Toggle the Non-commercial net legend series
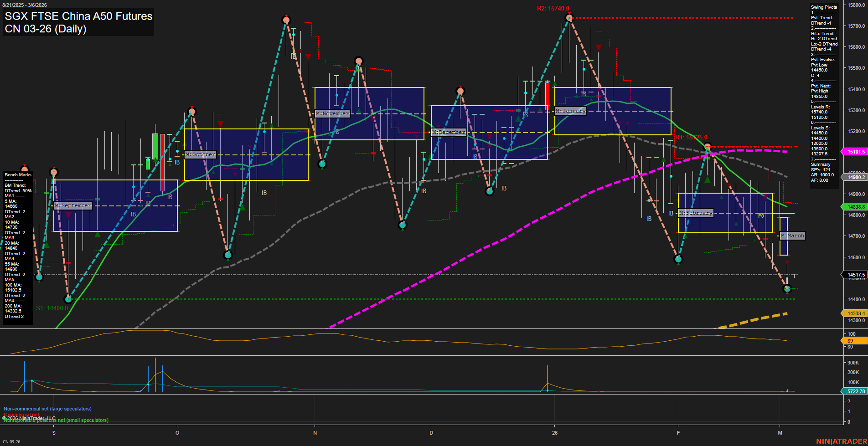The width and height of the screenshot is (868, 446). click(47, 409)
